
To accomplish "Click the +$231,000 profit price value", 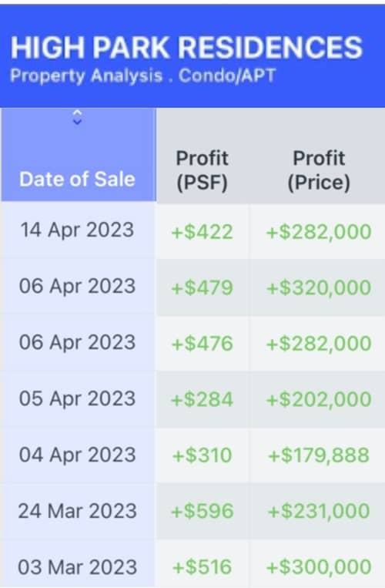I will pyautogui.click(x=319, y=511).
